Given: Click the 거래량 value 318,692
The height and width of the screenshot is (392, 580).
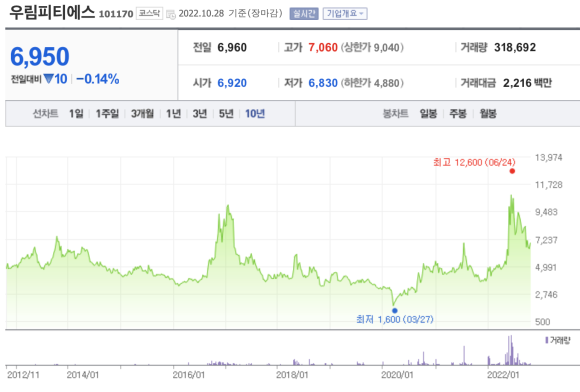Looking at the screenshot, I should coord(515,47).
